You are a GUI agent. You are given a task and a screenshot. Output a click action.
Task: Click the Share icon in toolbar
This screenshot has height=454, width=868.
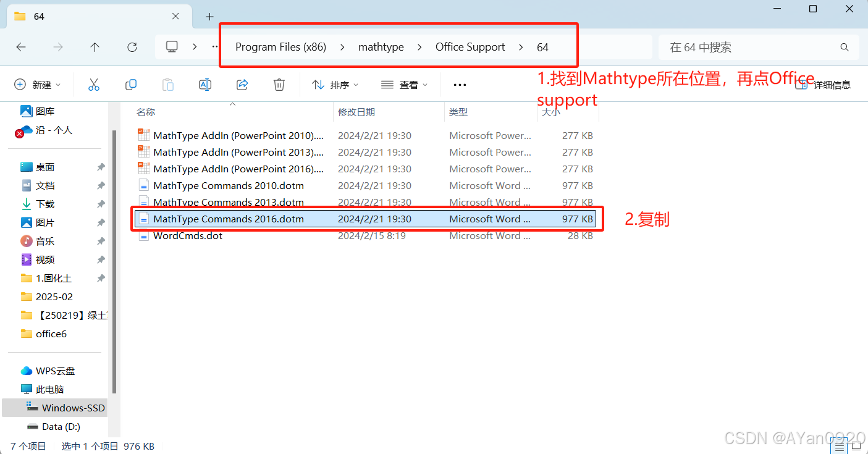click(x=242, y=85)
